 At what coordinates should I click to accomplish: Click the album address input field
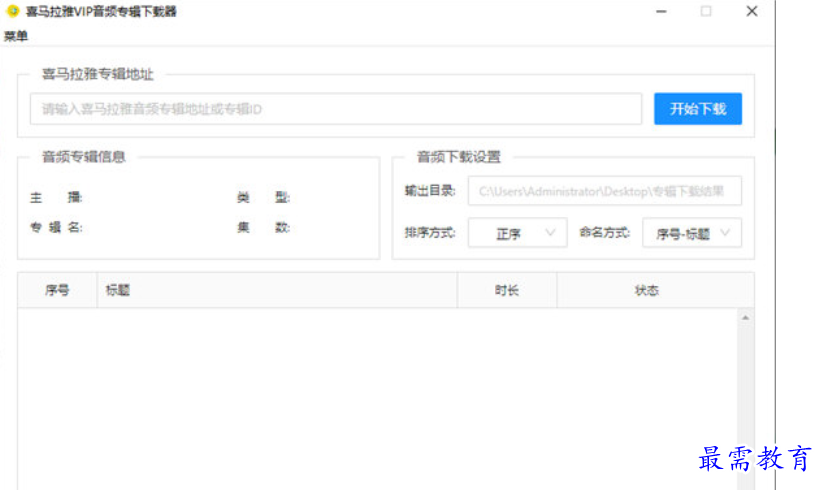click(x=336, y=109)
